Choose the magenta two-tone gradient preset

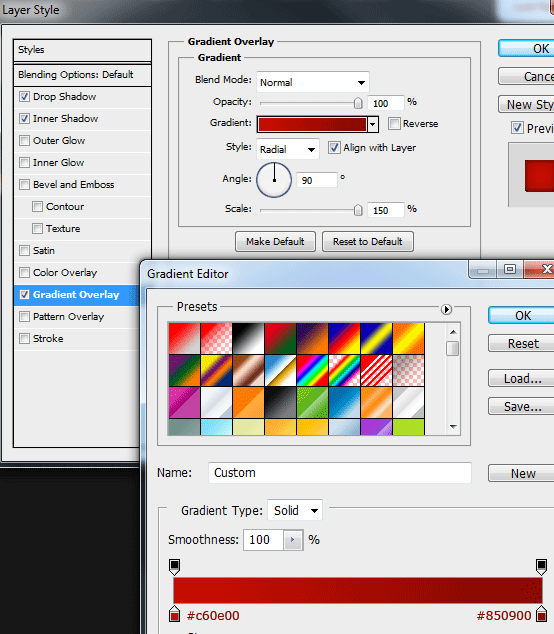tap(184, 402)
